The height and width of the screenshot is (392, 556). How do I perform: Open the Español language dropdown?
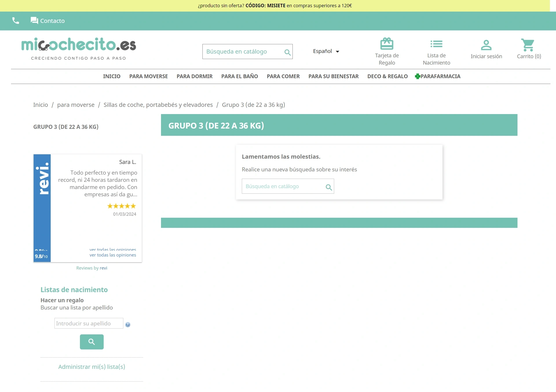326,51
